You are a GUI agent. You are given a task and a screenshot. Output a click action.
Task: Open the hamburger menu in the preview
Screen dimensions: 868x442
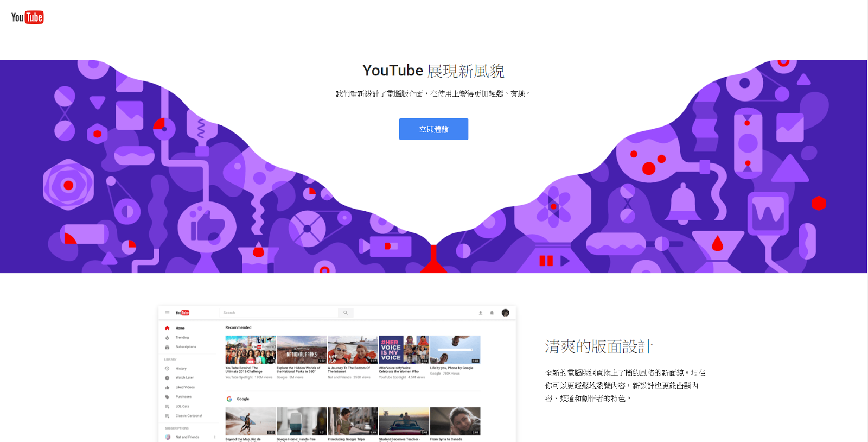167,313
